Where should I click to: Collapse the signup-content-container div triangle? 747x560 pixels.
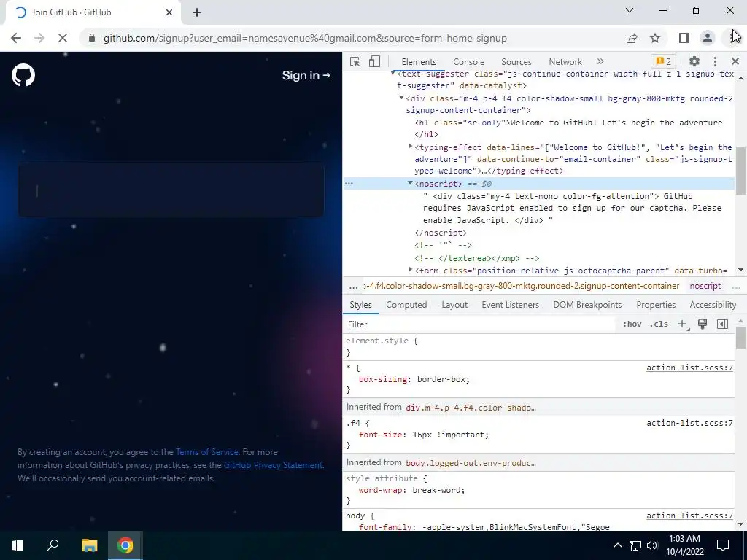coord(402,98)
